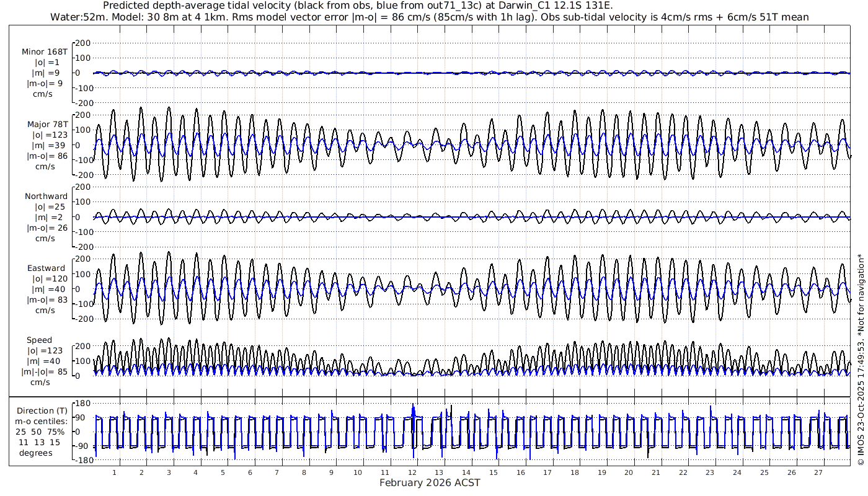This screenshot has height=496, width=868.
Task: Click day "25" on the date axis
Action: point(764,472)
